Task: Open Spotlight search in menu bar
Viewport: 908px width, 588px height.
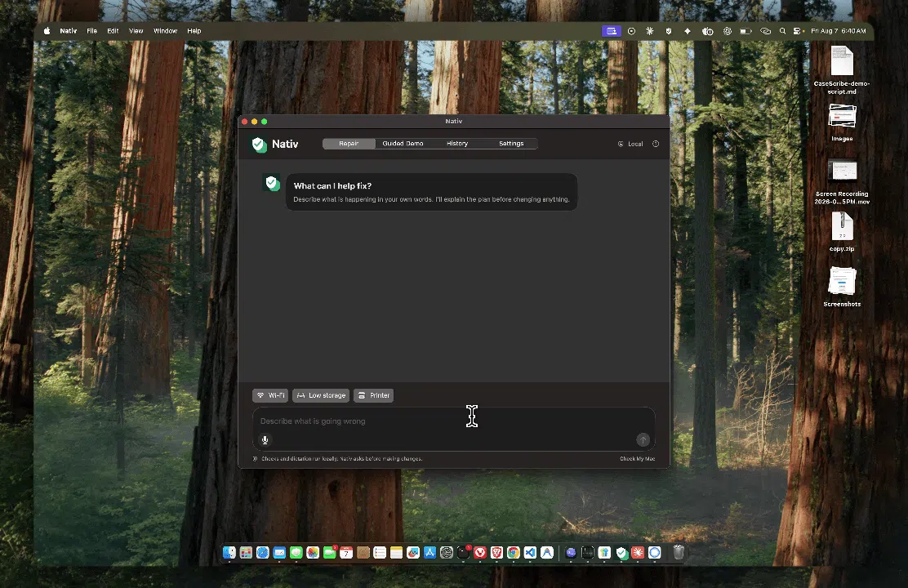Action: [782, 31]
